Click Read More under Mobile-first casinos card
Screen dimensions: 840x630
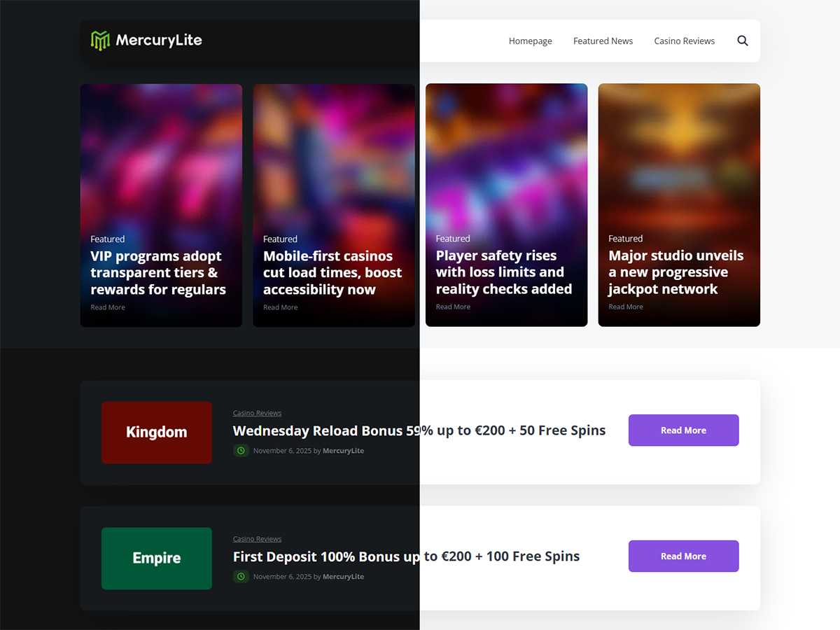coord(280,307)
